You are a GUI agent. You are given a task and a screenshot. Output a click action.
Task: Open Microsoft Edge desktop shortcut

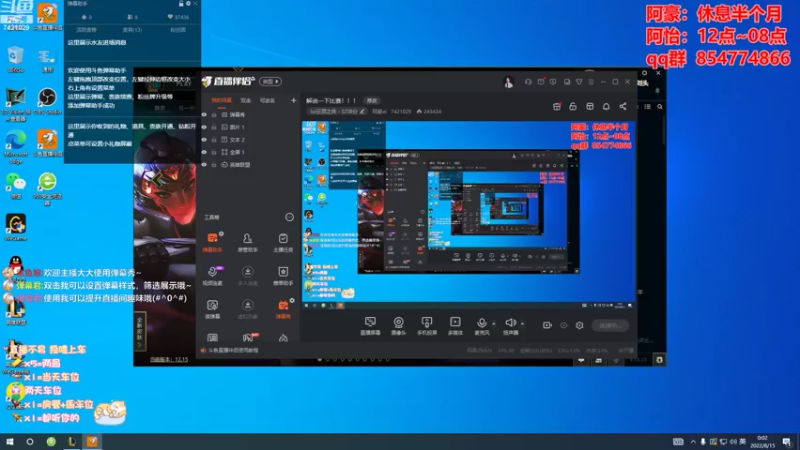(16, 147)
